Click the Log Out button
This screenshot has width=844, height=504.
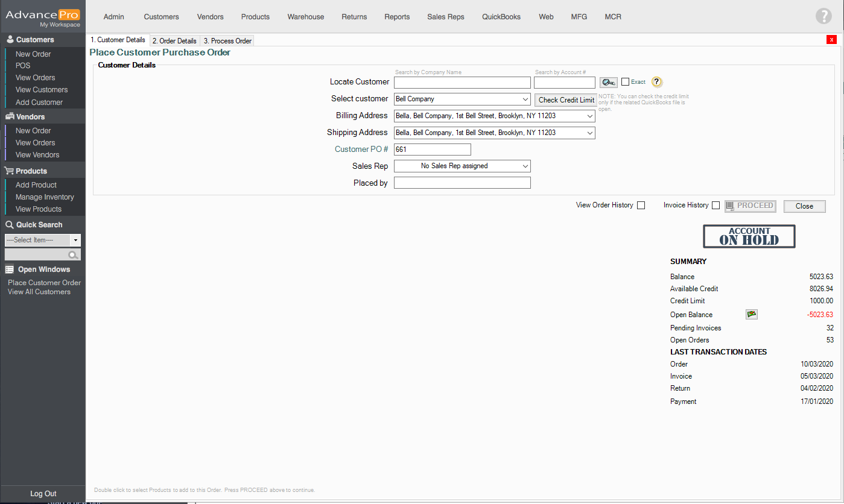43,494
